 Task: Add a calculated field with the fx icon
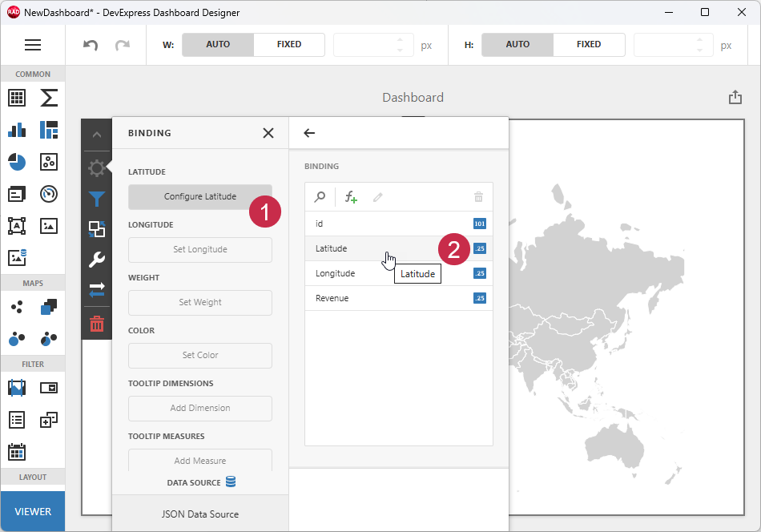click(350, 196)
